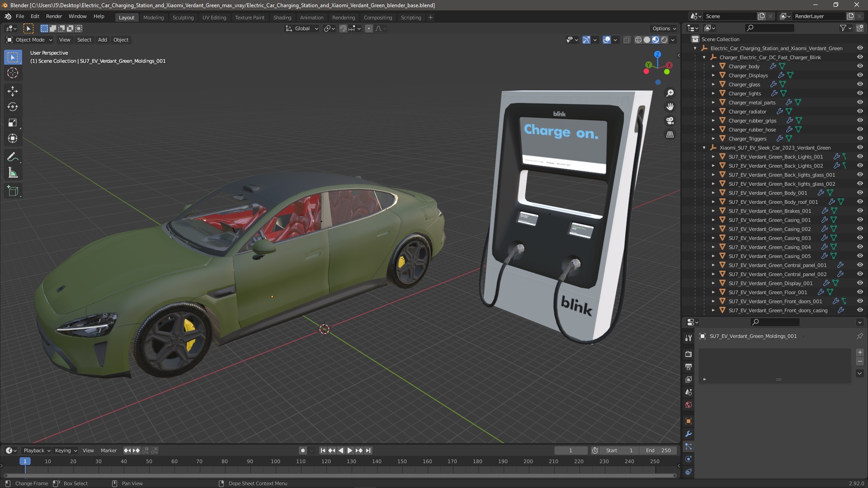The image size is (868, 488).
Task: Open the World properties tab
Action: (689, 405)
